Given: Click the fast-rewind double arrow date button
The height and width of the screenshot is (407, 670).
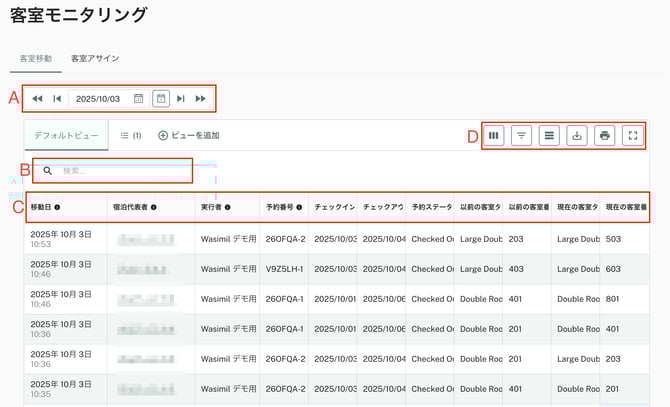Looking at the screenshot, I should point(37,99).
